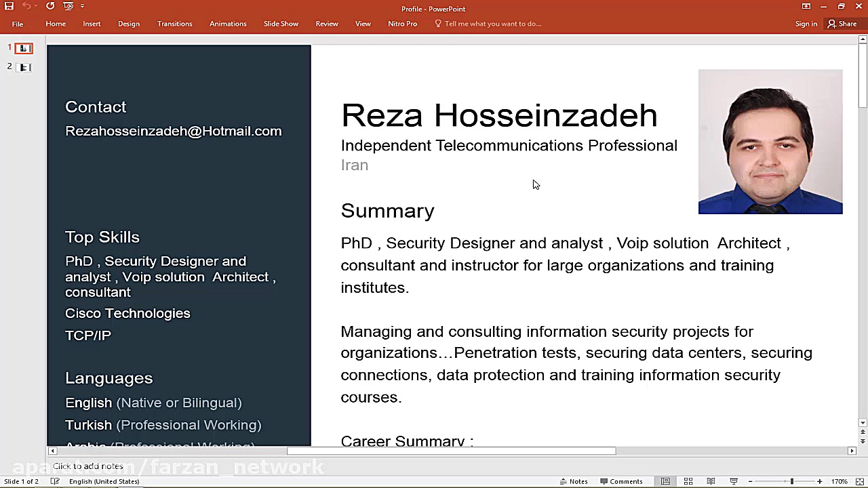
Task: Click the Iran location text
Action: point(355,165)
